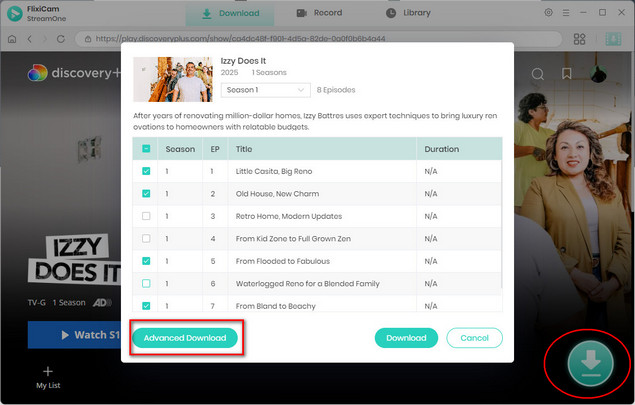Click the Record camera icon
This screenshot has height=405, width=635.
coord(302,13)
